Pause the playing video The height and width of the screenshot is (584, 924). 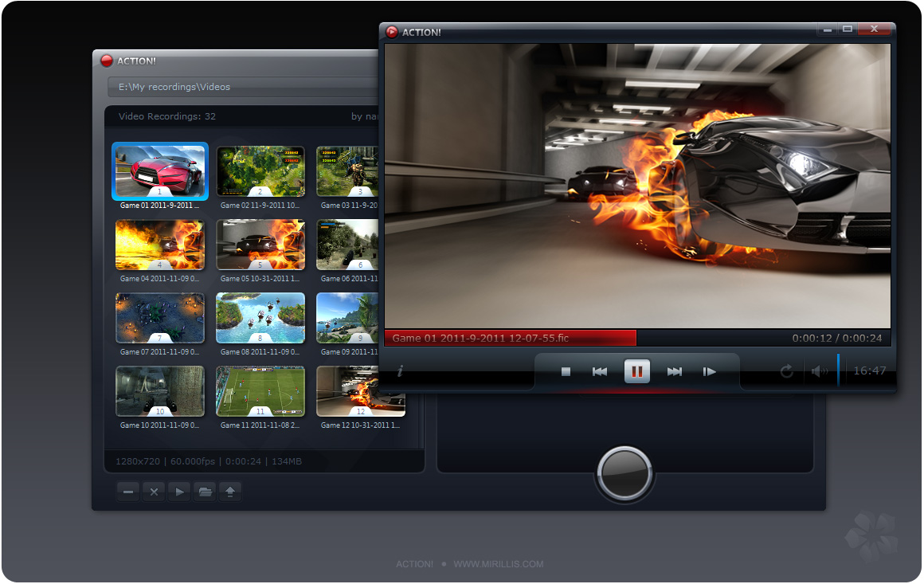[x=637, y=371]
